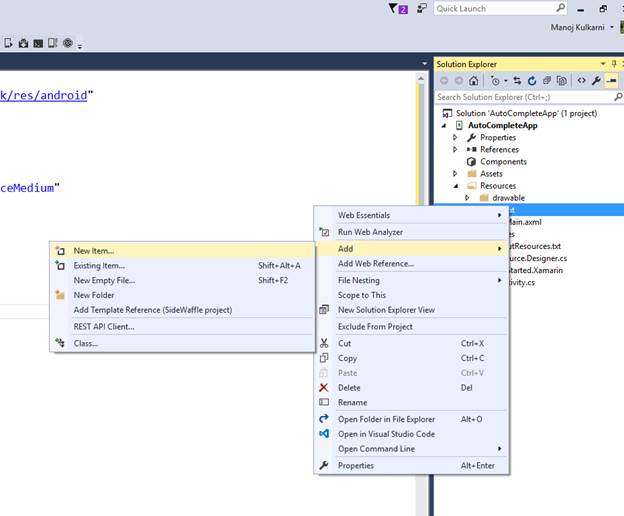Choose Class... from Add submenu
This screenshot has height=516, width=624.
pos(182,343)
